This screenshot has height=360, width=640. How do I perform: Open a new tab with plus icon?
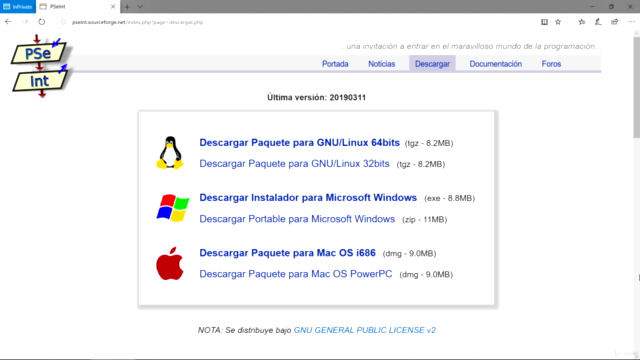[x=127, y=7]
